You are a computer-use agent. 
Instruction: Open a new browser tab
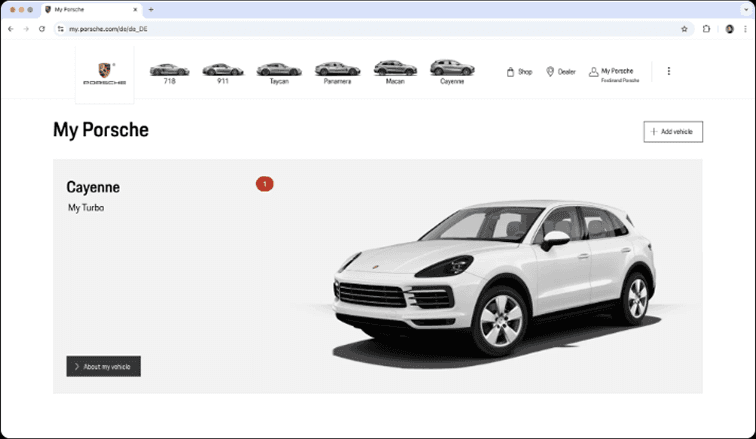pos(151,10)
